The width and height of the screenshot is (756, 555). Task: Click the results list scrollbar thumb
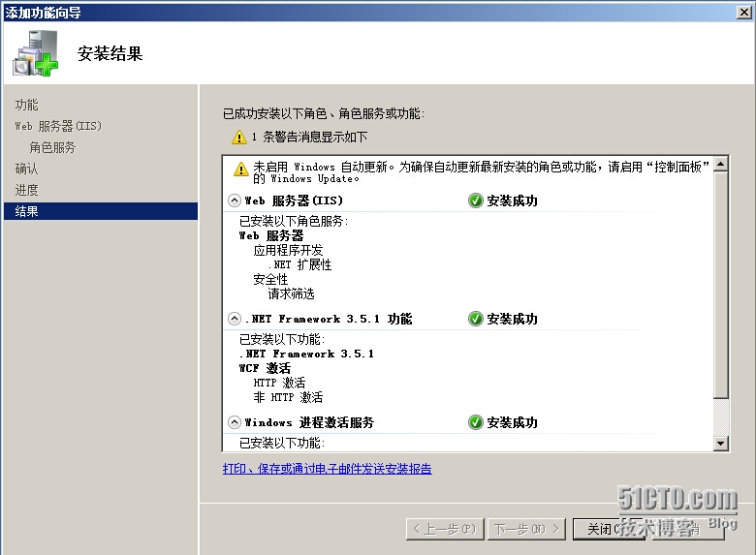(721, 285)
